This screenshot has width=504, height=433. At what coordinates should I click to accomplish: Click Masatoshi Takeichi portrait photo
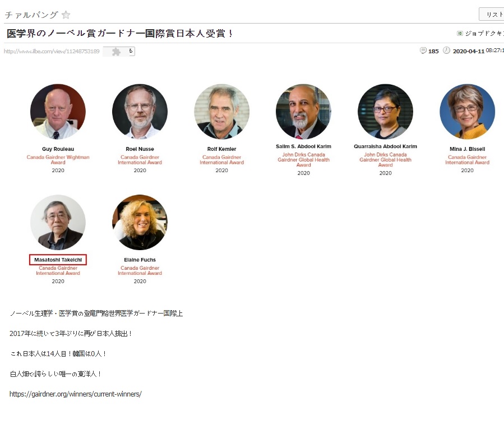click(58, 222)
